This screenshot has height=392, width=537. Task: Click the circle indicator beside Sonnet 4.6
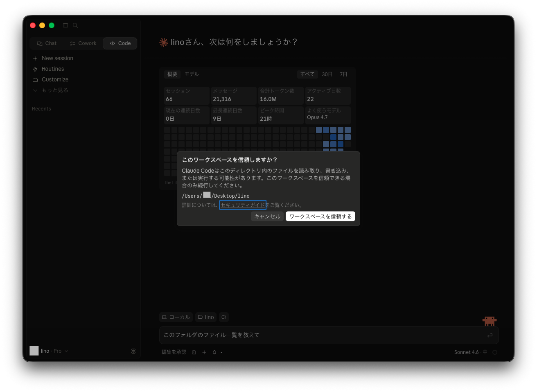pos(495,352)
